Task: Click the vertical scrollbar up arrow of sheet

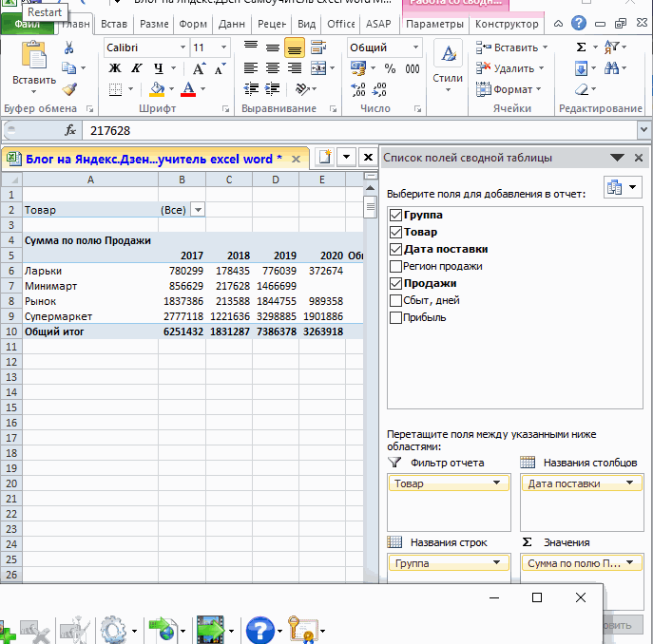Action: (370, 188)
